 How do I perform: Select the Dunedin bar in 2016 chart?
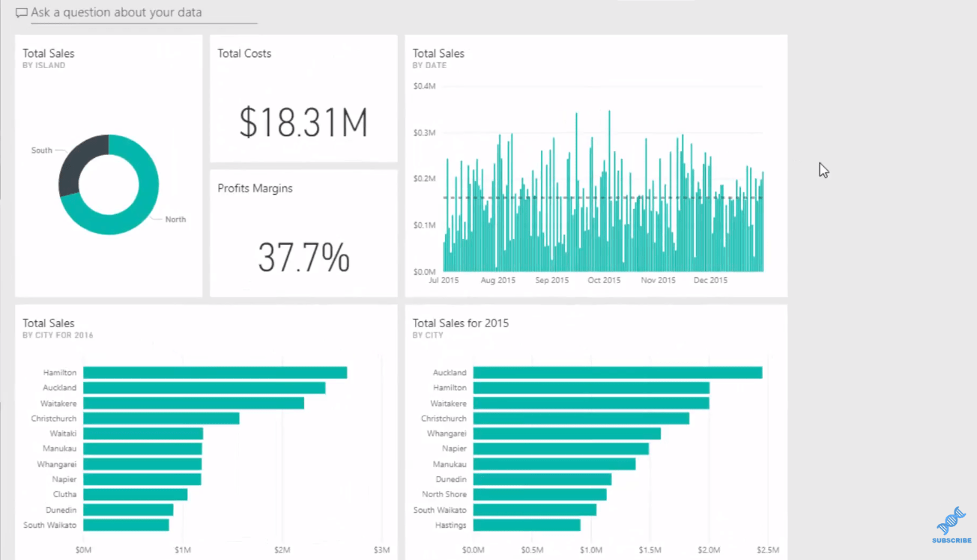coord(128,510)
